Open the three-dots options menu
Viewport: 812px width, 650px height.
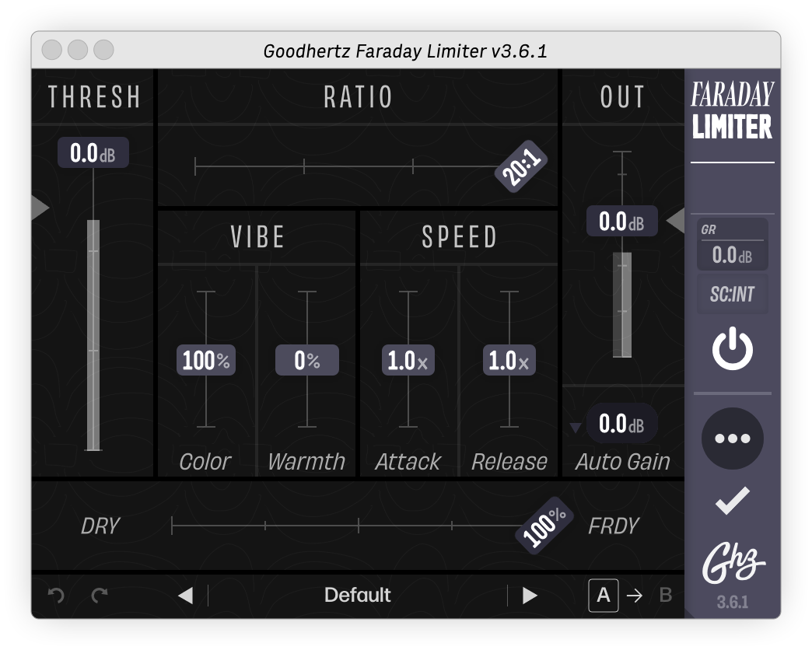(732, 439)
